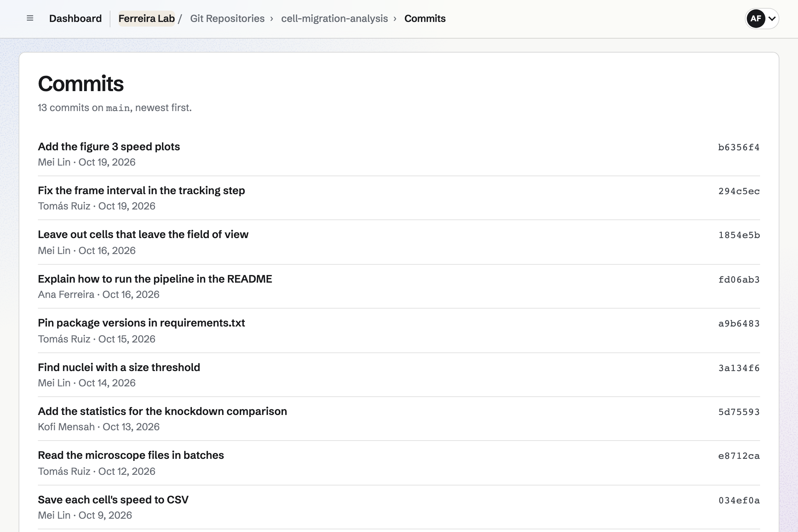Click 'Kofi Mensah · Oct 13, 2026' byline
The height and width of the screenshot is (532, 798).
pyautogui.click(x=99, y=427)
